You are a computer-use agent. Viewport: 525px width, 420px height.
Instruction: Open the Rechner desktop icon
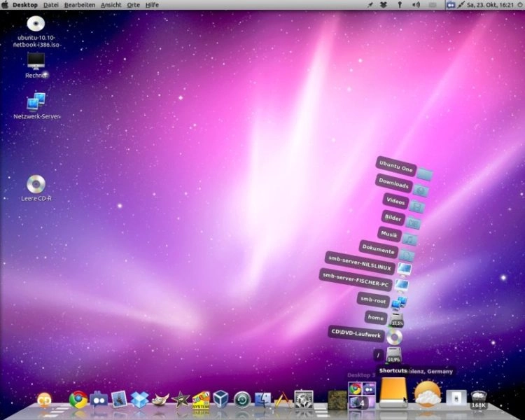tap(36, 62)
